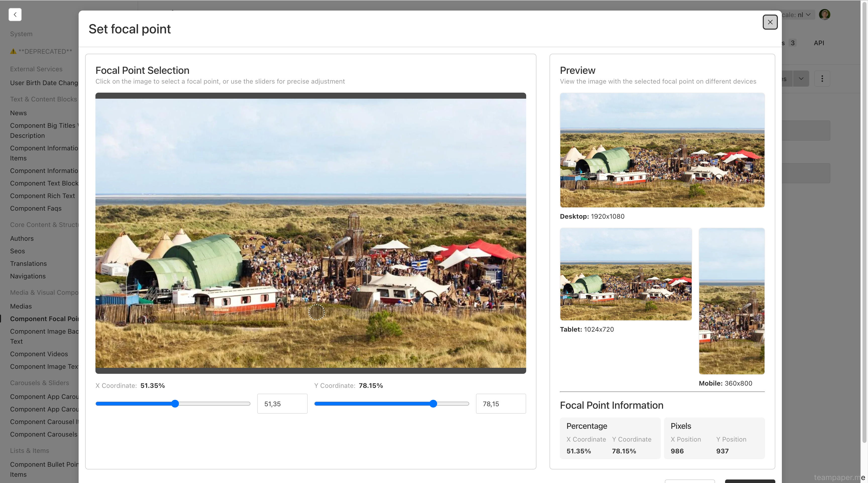Go to Navigations in sidebar

coord(28,276)
